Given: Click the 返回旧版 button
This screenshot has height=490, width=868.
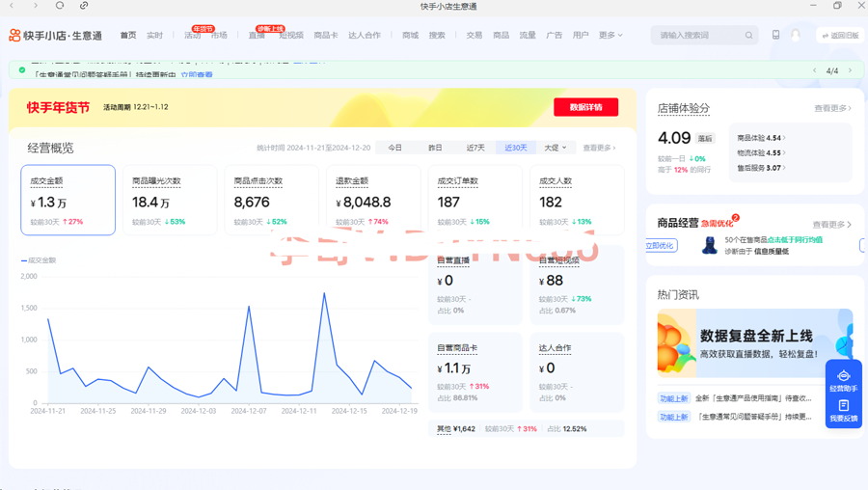Looking at the screenshot, I should pyautogui.click(x=840, y=36).
